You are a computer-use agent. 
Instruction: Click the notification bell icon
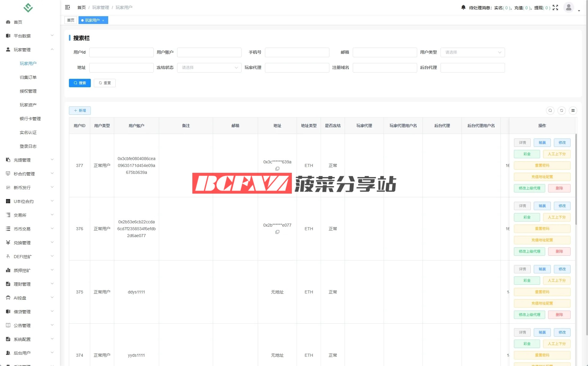(x=463, y=7)
